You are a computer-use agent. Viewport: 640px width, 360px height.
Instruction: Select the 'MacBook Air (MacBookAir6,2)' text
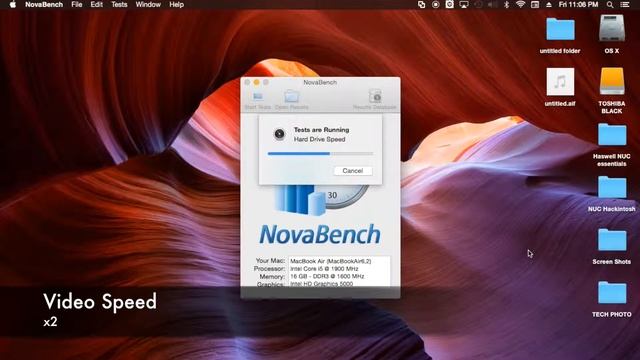[331, 261]
